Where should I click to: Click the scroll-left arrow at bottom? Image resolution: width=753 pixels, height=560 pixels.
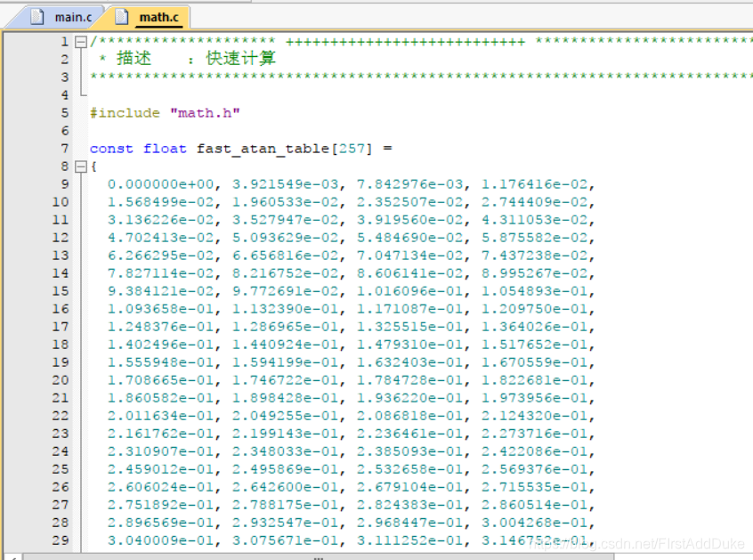(x=12, y=557)
